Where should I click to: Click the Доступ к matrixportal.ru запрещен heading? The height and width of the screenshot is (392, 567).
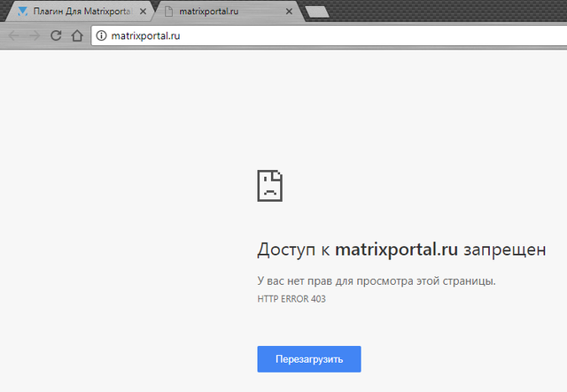[x=400, y=250]
